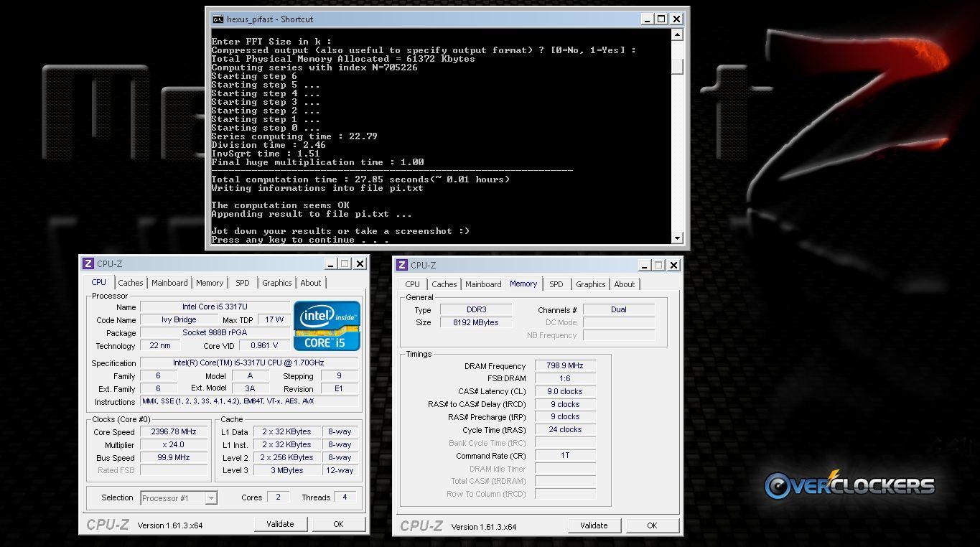This screenshot has height=547, width=980.
Task: Open the Memory tab in left CPU-Z window
Action: 210,283
